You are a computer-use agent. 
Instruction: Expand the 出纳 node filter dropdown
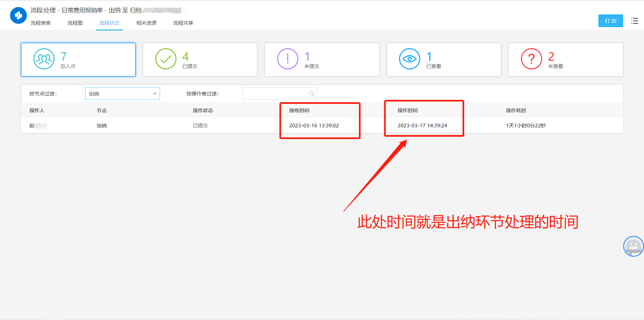pyautogui.click(x=122, y=93)
